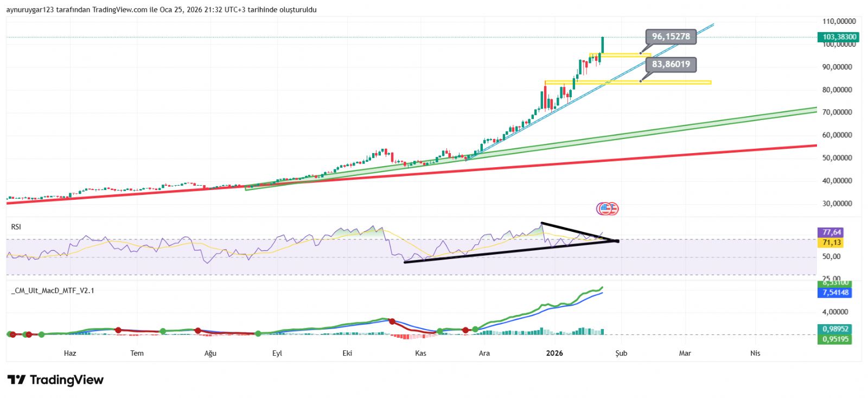Viewport: 868px width, 398px height.
Task: Click the 83,86019 price callout label
Action: [671, 64]
